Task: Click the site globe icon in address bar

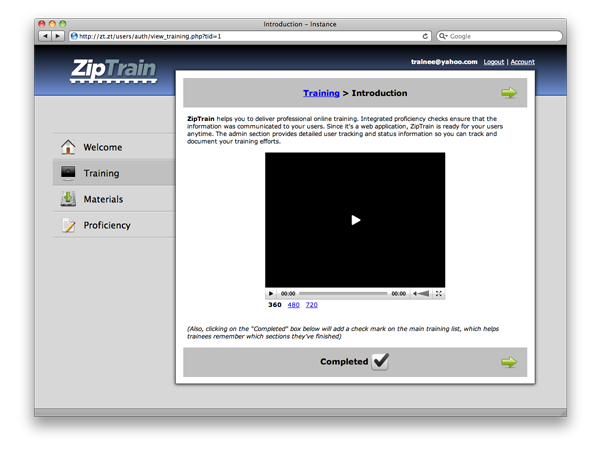Action: click(74, 36)
